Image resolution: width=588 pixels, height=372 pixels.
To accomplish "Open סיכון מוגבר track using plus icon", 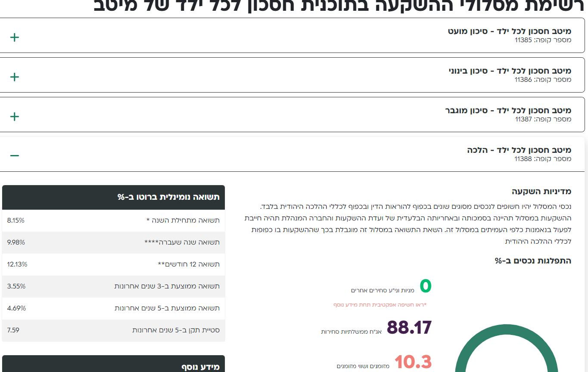I will tap(15, 117).
